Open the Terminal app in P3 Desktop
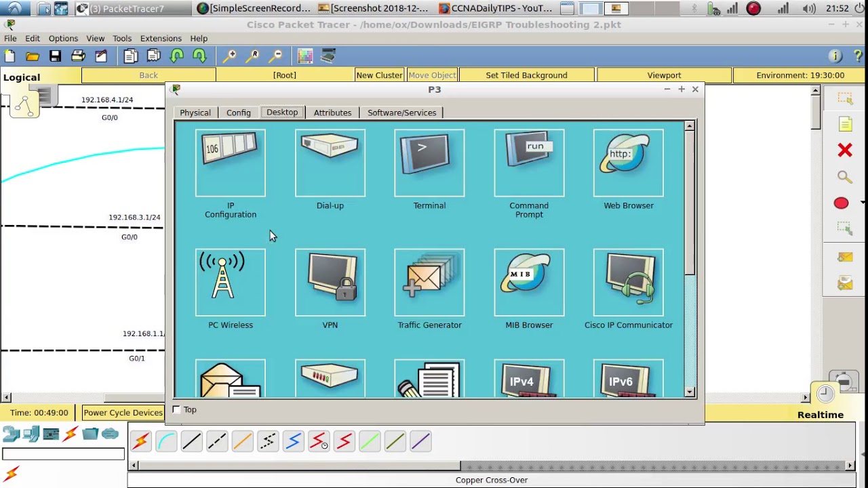This screenshot has height=488, width=868. 429,163
